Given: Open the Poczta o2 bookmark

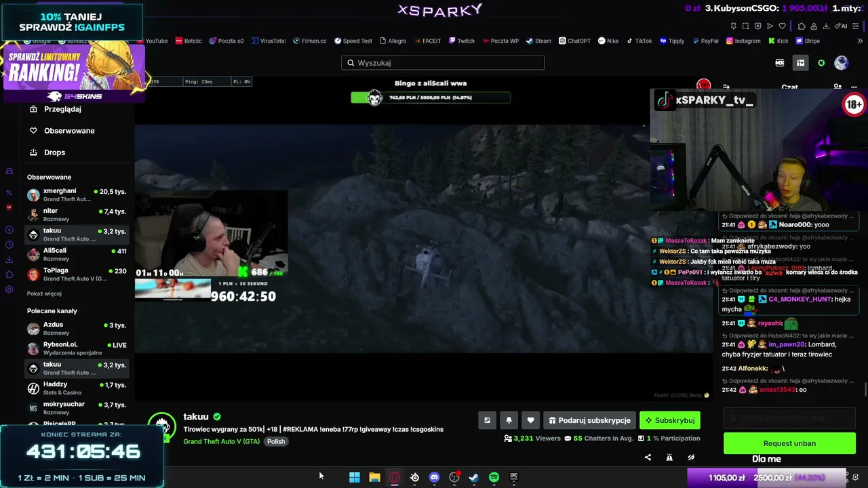Looking at the screenshot, I should tap(226, 41).
